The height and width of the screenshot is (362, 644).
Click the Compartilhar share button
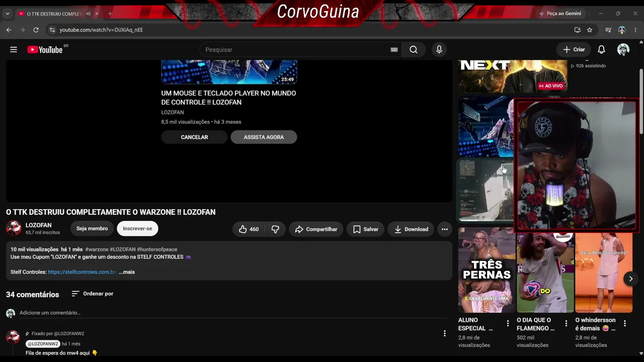click(x=316, y=229)
